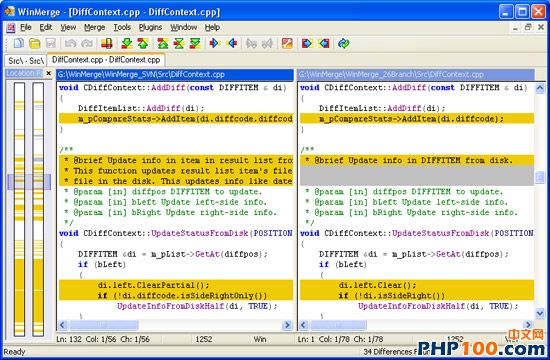This screenshot has width=550, height=360.
Task: Click the 'Ready' status bar text
Action: 14,352
